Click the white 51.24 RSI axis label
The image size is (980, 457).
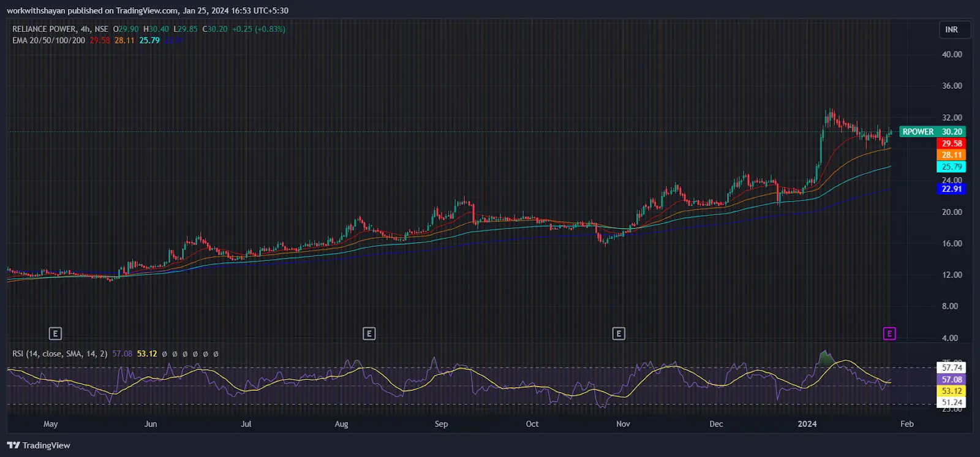(951, 402)
